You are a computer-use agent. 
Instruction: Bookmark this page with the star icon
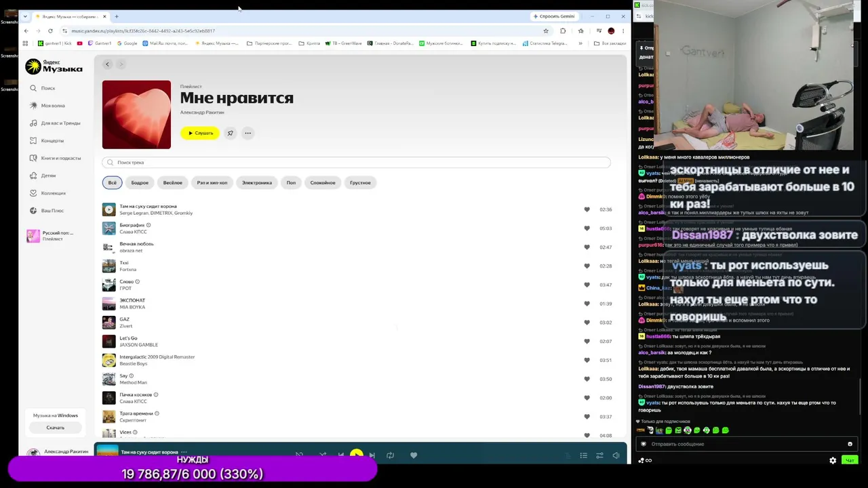click(545, 30)
